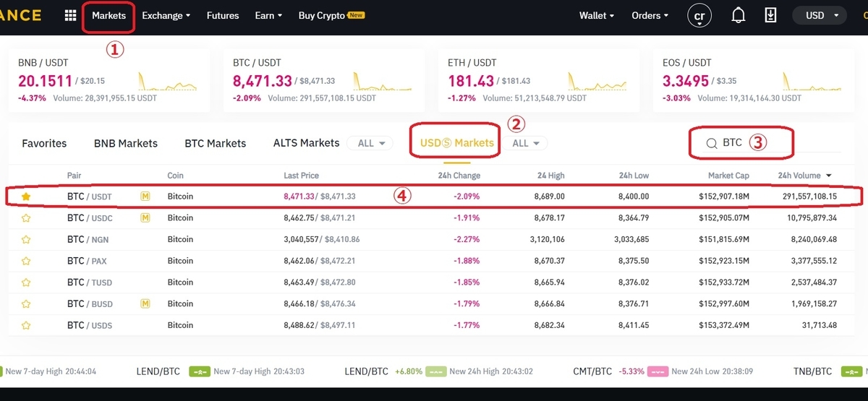Click the -2.09% change value
Image resolution: width=868 pixels, height=401 pixels.
(x=466, y=196)
